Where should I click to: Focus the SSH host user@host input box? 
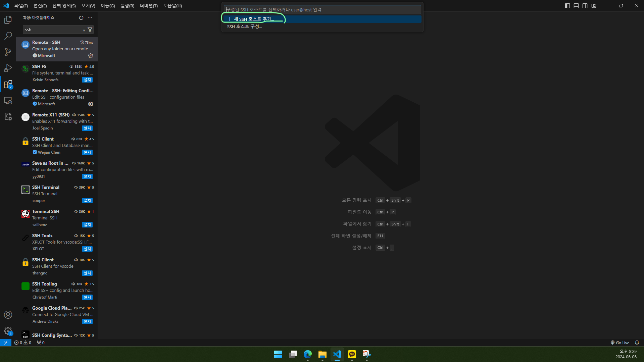tap(322, 9)
